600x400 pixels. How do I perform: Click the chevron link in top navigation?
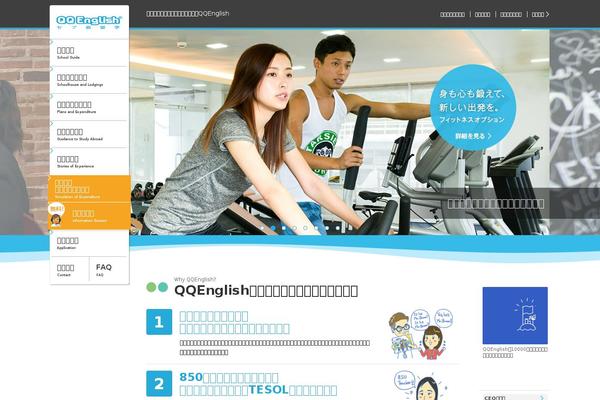541,14
